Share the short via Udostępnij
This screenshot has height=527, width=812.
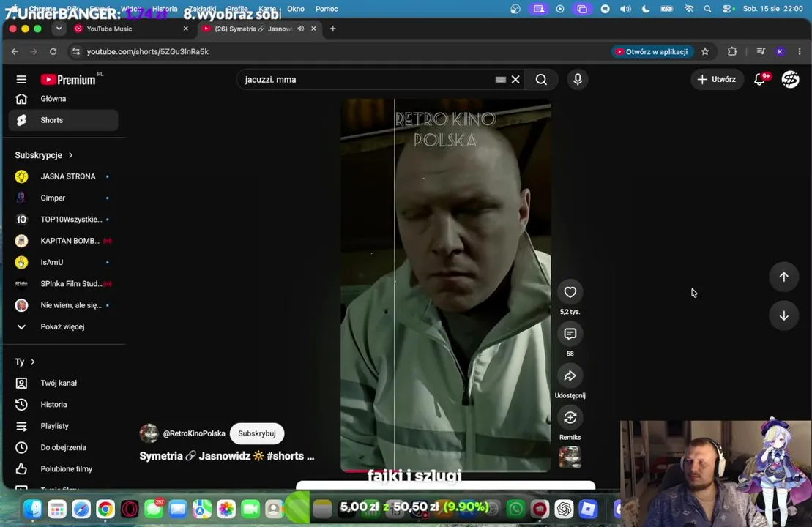tap(570, 375)
